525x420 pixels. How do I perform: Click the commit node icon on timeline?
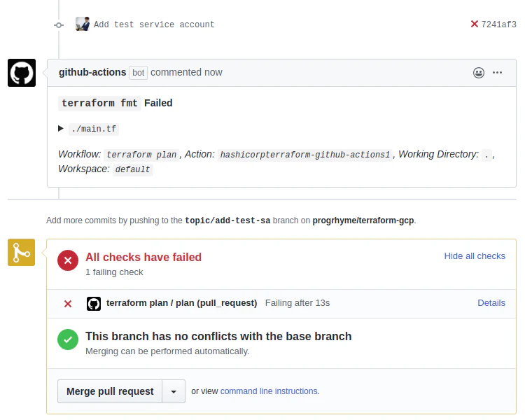coord(59,25)
